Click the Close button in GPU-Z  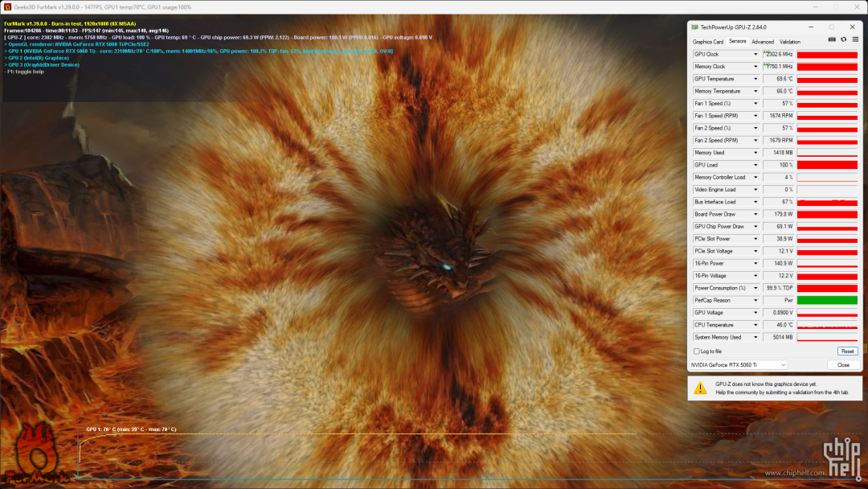click(x=843, y=365)
